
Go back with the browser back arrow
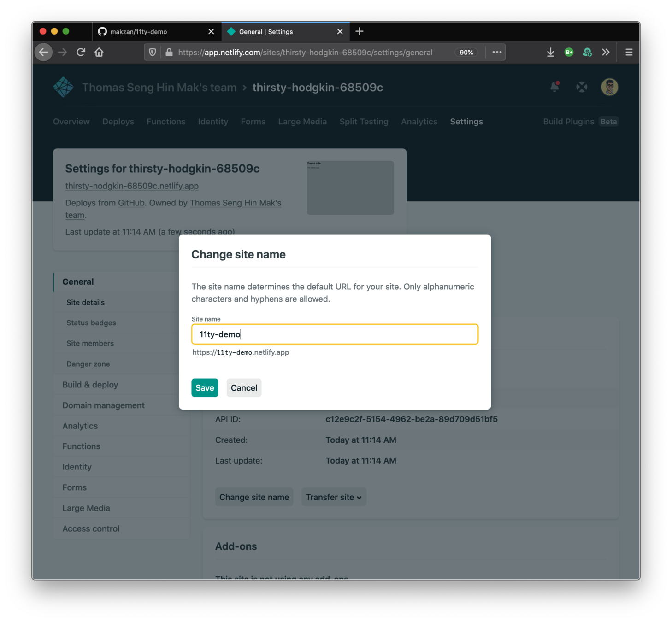click(44, 52)
